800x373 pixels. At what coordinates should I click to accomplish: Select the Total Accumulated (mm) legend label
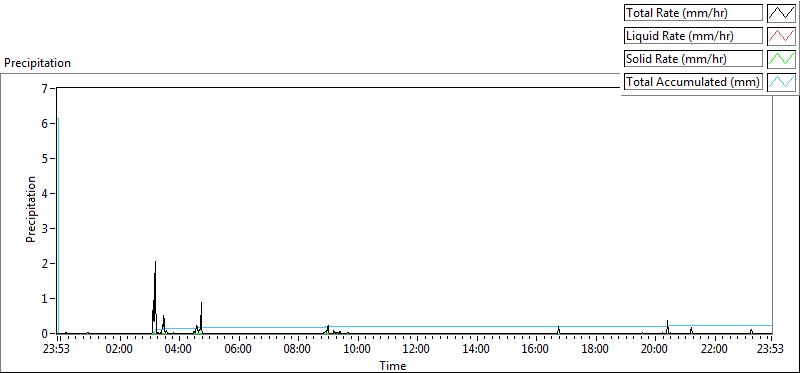tap(693, 82)
